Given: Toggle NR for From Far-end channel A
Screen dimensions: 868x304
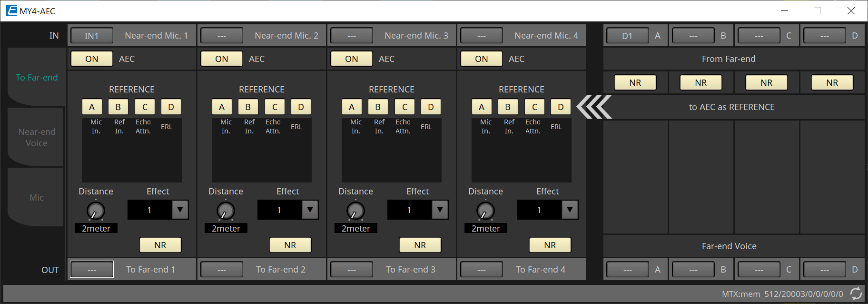Looking at the screenshot, I should tap(635, 82).
